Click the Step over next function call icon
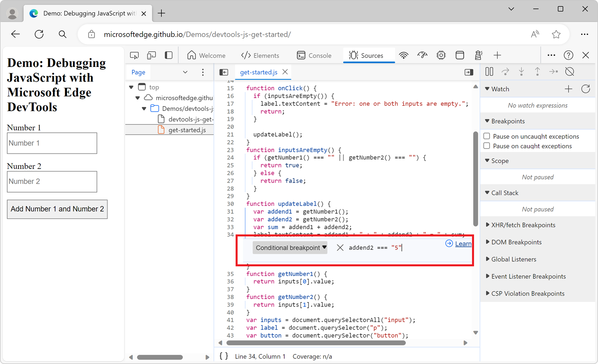The height and width of the screenshot is (364, 598). (505, 71)
